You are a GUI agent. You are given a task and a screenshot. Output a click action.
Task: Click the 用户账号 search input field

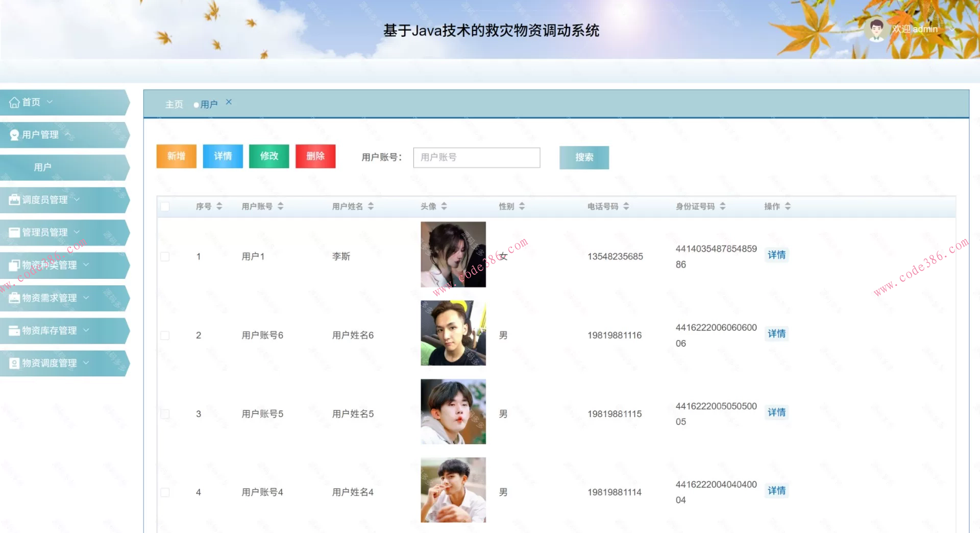coord(476,157)
